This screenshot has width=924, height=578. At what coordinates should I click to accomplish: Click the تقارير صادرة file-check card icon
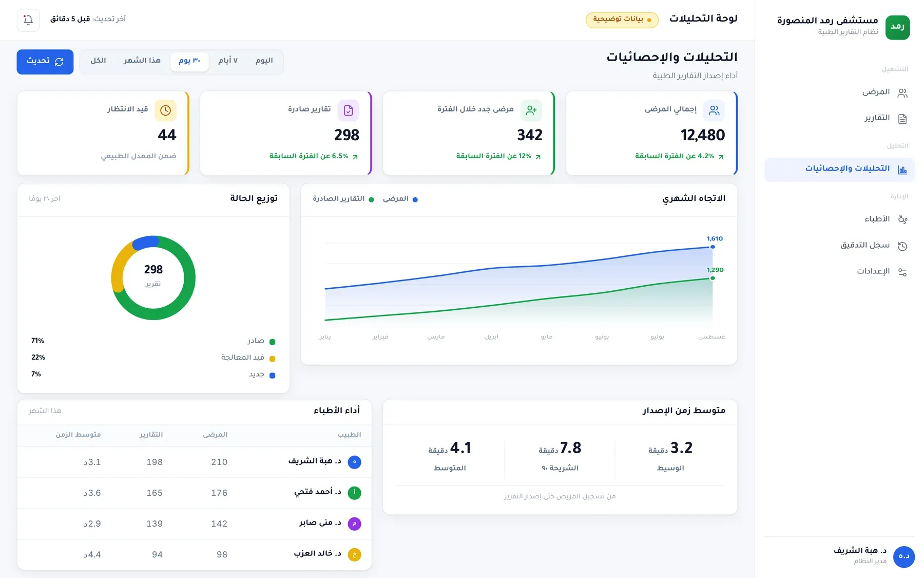click(348, 110)
